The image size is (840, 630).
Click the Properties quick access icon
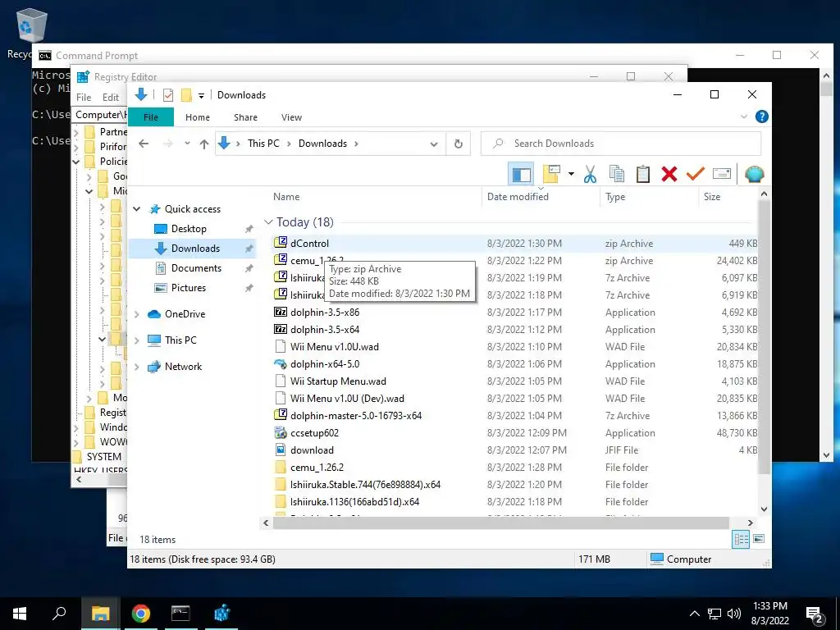pyautogui.click(x=168, y=95)
